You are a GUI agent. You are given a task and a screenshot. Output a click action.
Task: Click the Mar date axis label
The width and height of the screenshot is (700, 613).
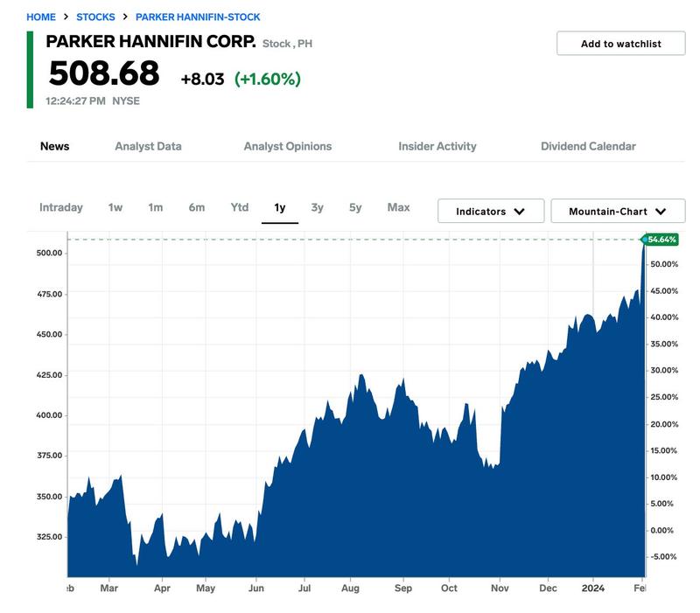(x=108, y=588)
